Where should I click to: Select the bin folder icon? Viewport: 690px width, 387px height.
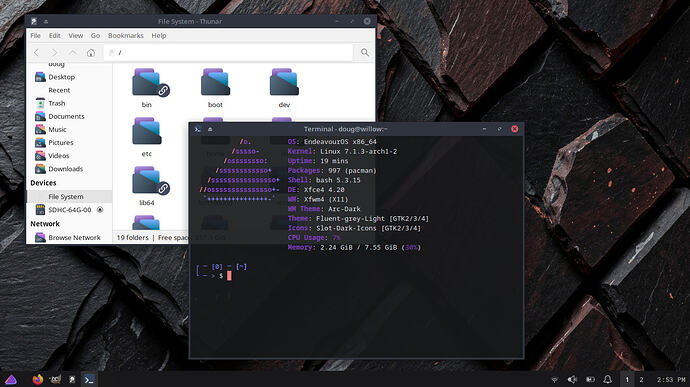pos(147,83)
